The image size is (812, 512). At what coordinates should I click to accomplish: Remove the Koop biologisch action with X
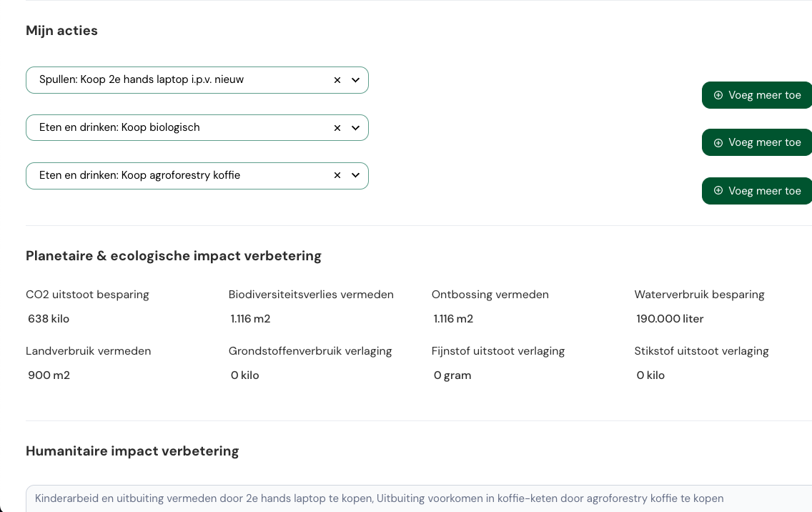coord(337,128)
